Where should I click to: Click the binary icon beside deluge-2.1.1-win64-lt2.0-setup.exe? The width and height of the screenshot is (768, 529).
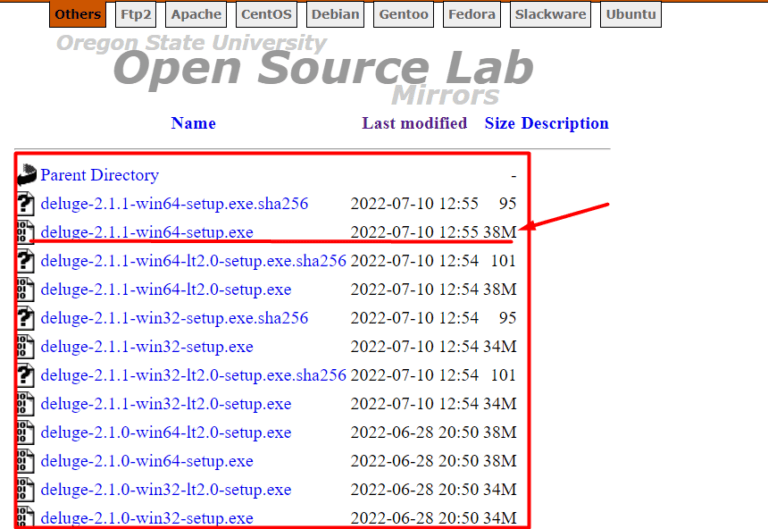[x=25, y=289]
